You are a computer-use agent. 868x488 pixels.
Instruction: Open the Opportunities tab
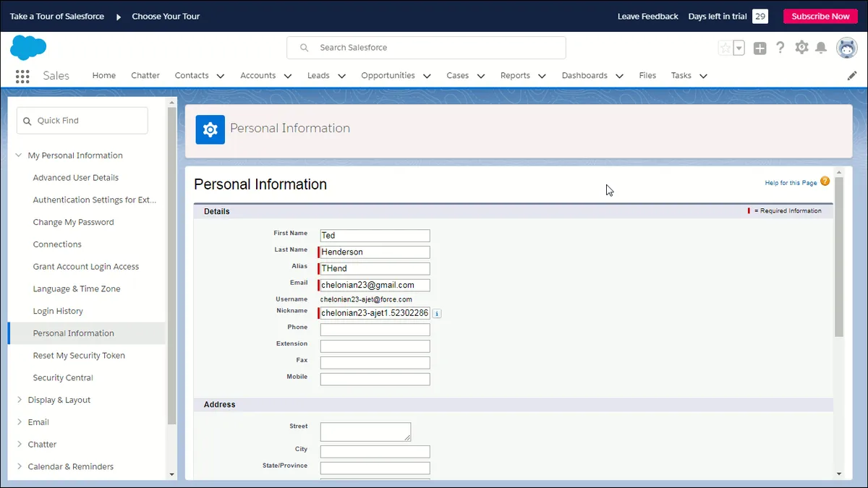(x=388, y=75)
